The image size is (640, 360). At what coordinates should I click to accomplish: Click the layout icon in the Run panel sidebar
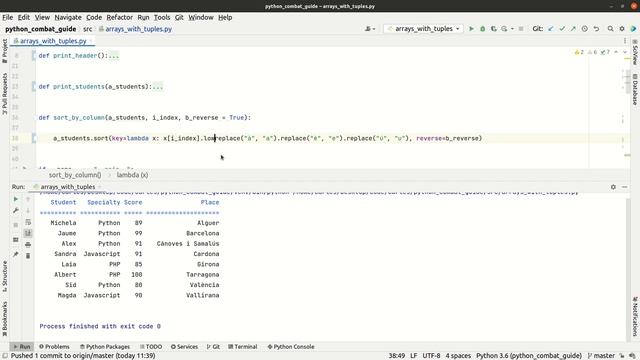16,240
